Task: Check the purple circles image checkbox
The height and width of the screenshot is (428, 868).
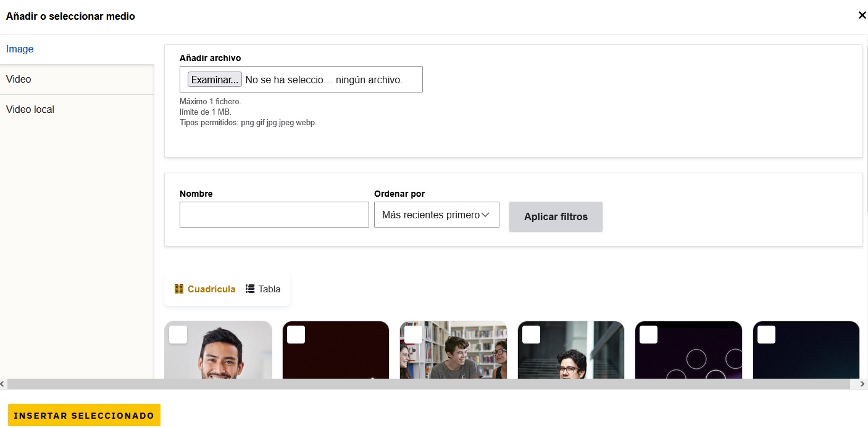Action: click(649, 335)
